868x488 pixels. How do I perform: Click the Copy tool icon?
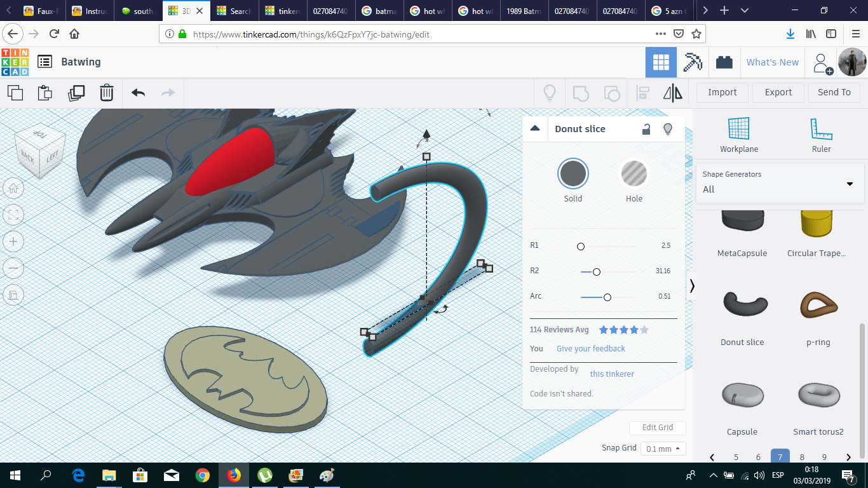(x=15, y=93)
